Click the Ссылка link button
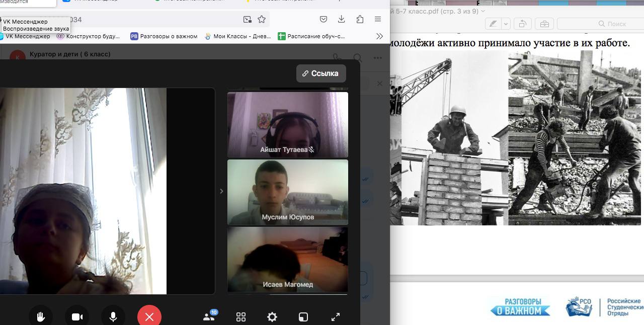644x325 pixels. (320, 73)
